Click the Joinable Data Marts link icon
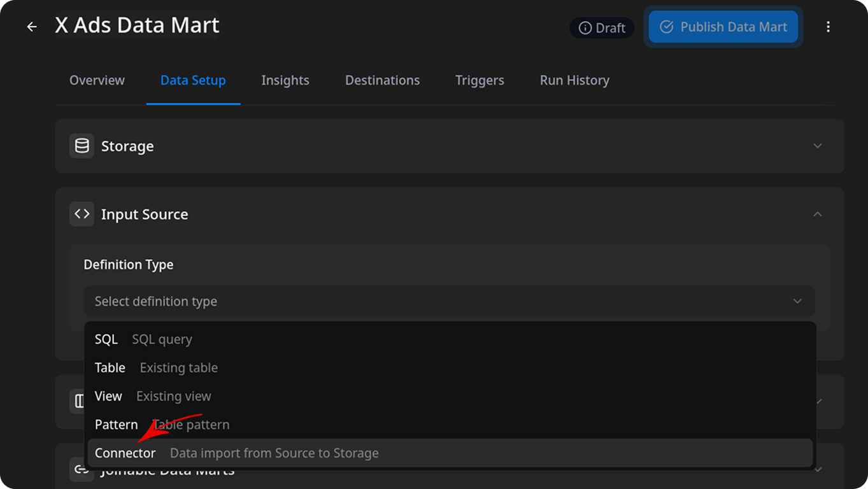The width and height of the screenshot is (868, 489). coord(82,470)
